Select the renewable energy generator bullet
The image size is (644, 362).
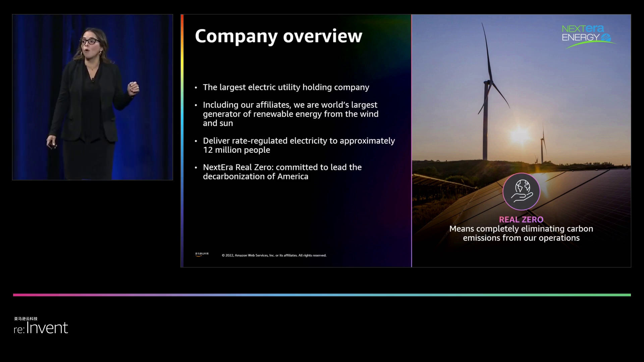pos(290,114)
